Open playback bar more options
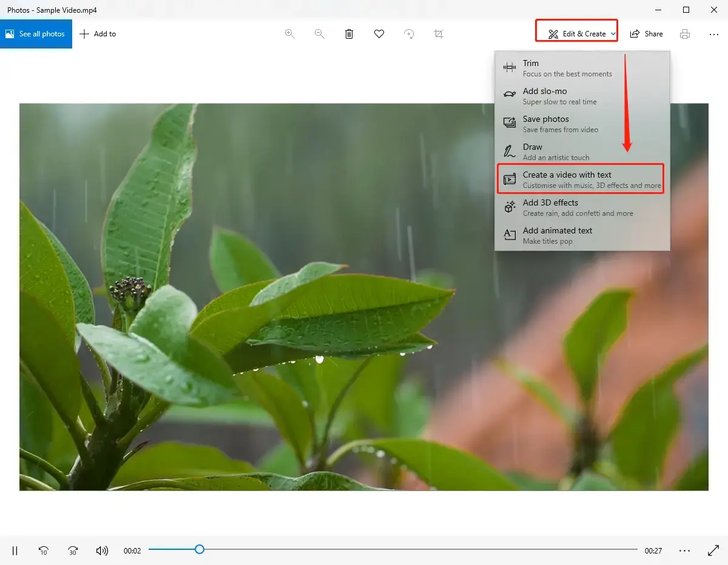Screen dimensions: 728x565 point(685,550)
